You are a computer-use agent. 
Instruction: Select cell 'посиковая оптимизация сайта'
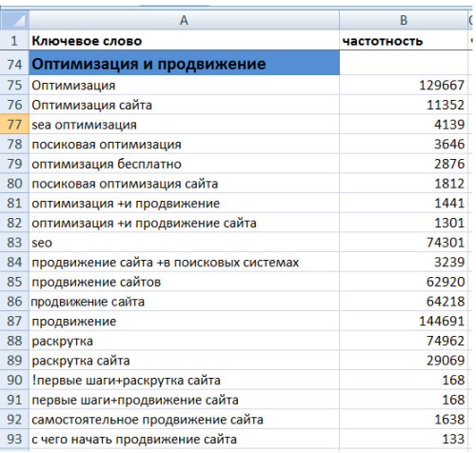tap(184, 184)
